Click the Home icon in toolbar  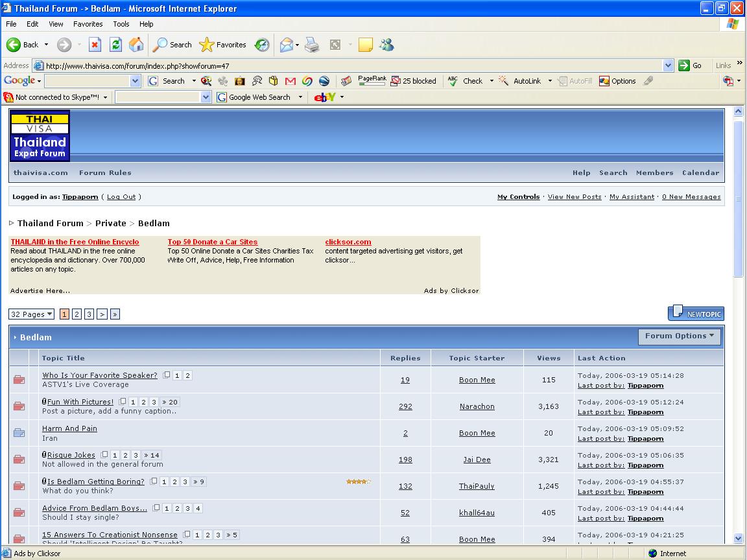click(x=136, y=45)
